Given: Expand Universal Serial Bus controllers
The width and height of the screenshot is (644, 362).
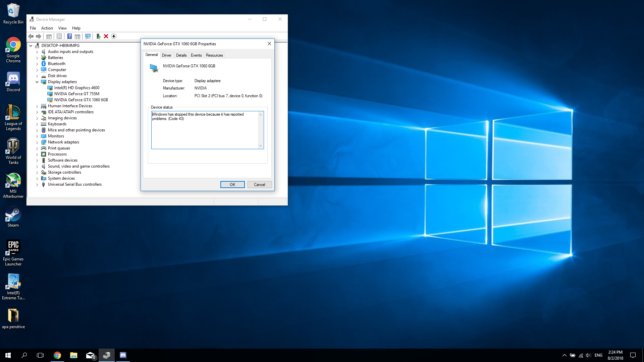Looking at the screenshot, I should [37, 184].
